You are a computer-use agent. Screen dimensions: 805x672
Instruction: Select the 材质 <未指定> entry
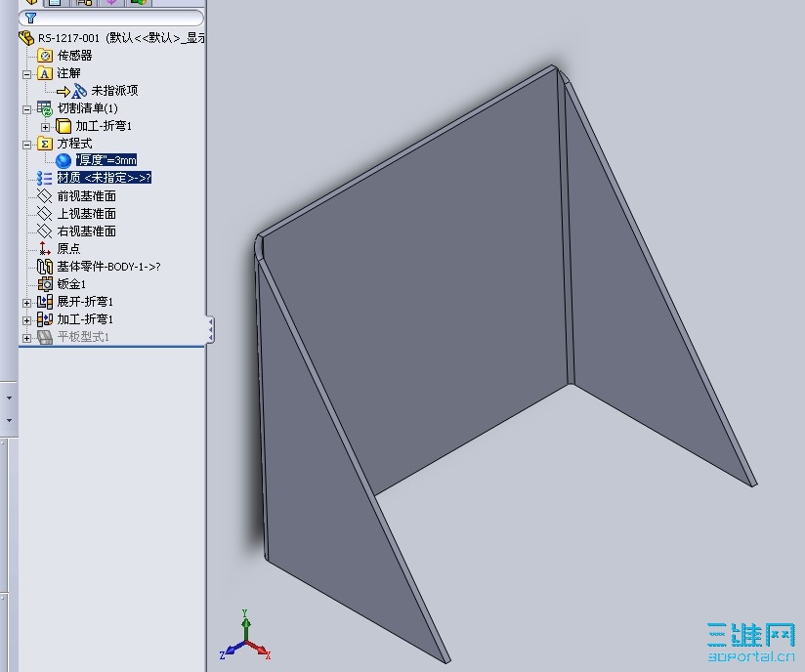104,178
